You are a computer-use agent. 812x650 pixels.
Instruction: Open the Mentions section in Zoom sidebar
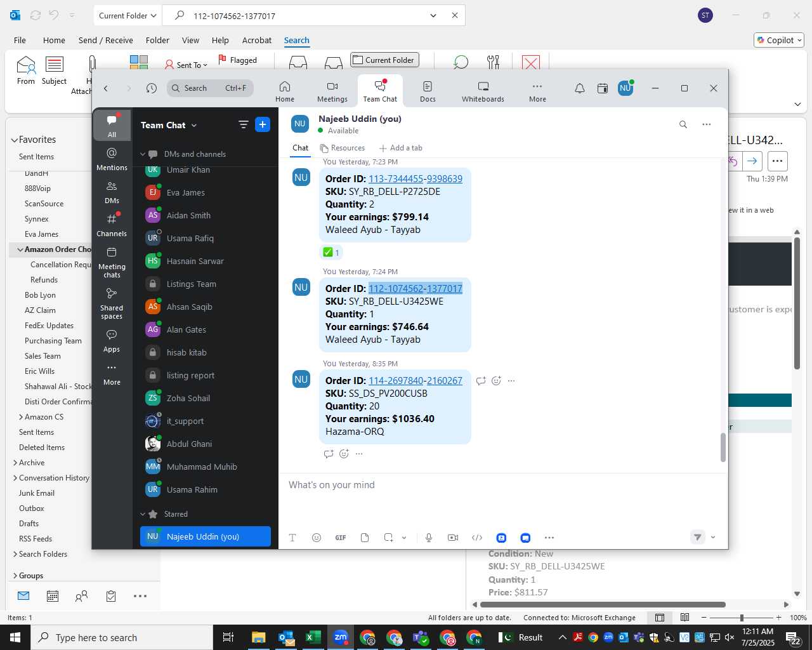(112, 159)
